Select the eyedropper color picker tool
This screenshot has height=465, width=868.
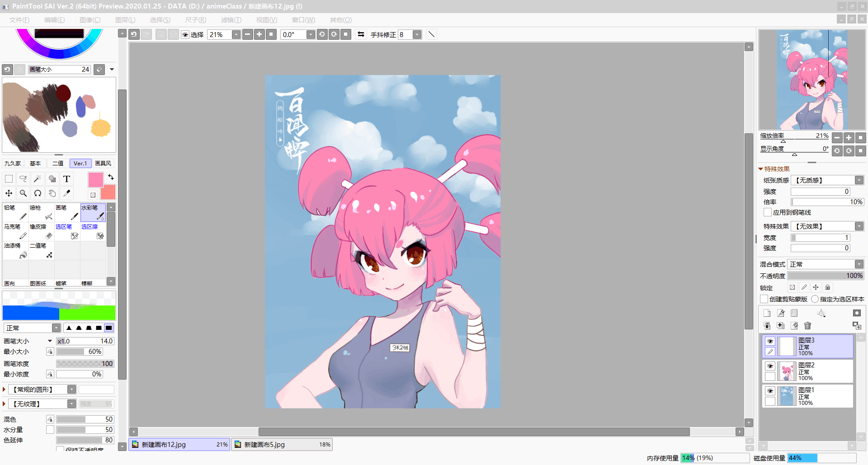tap(66, 193)
